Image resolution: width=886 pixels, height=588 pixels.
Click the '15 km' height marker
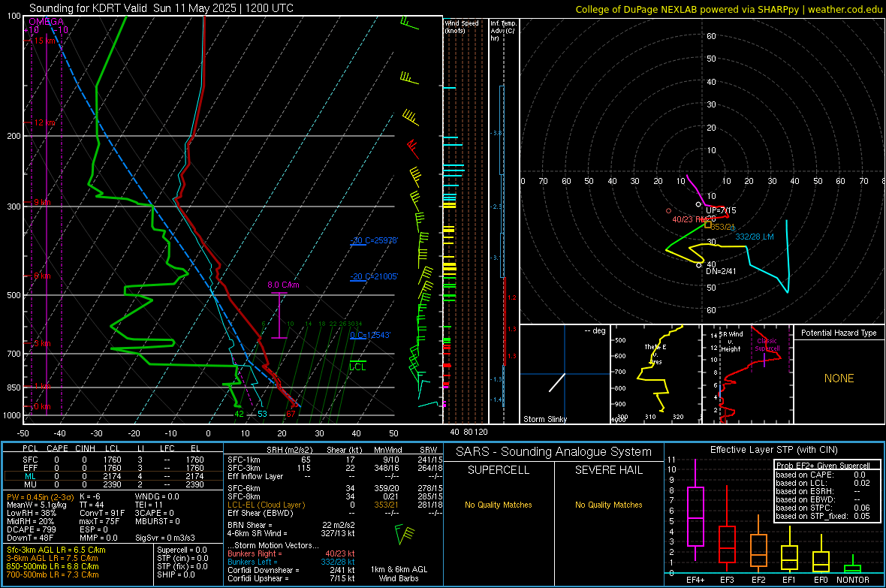(44, 41)
